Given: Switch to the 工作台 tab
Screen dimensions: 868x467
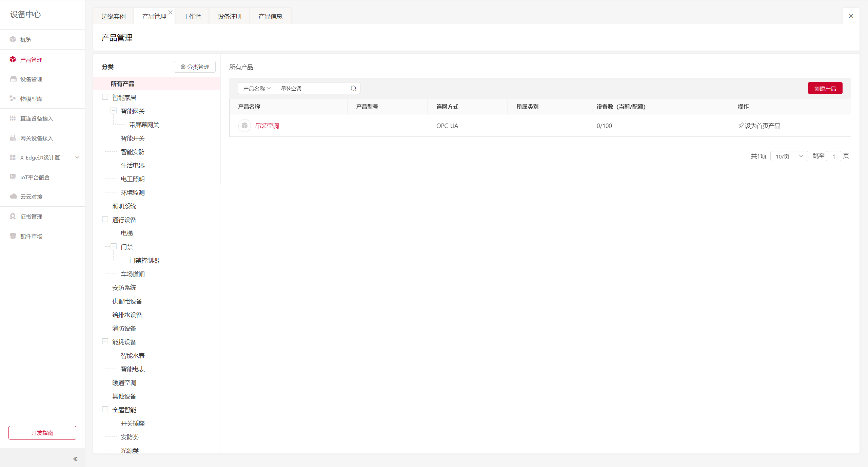Looking at the screenshot, I should (192, 16).
